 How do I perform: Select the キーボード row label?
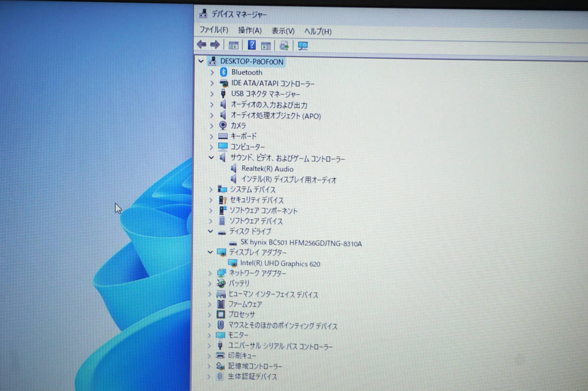(244, 136)
